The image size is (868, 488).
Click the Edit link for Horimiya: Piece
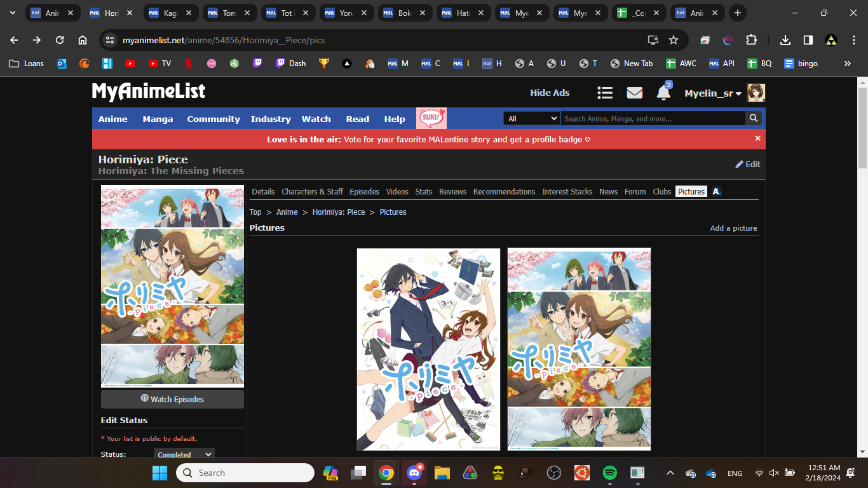(748, 164)
